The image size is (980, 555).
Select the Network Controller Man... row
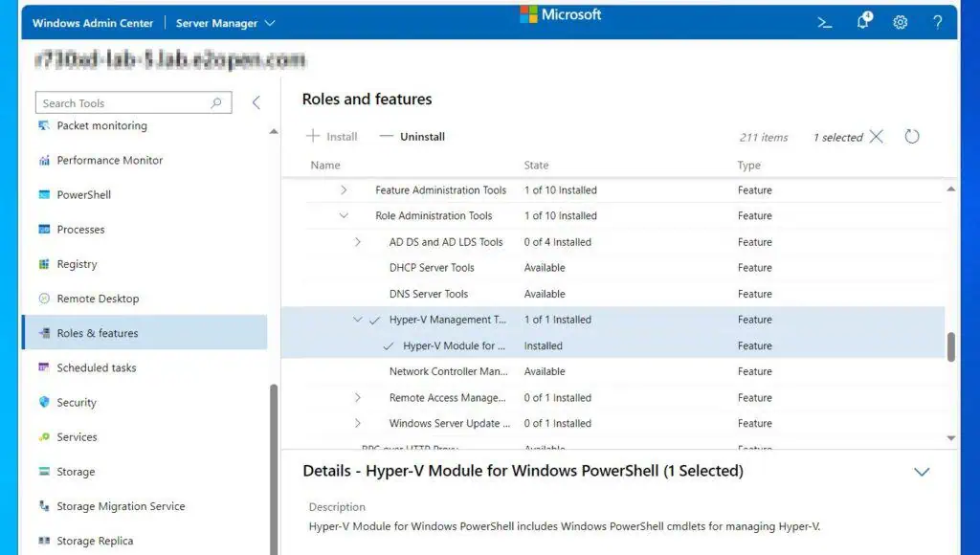[x=612, y=371]
